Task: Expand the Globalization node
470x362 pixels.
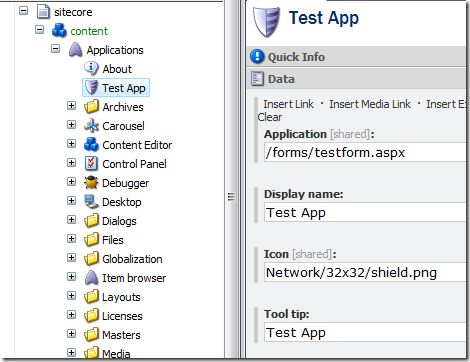Action: click(x=71, y=258)
